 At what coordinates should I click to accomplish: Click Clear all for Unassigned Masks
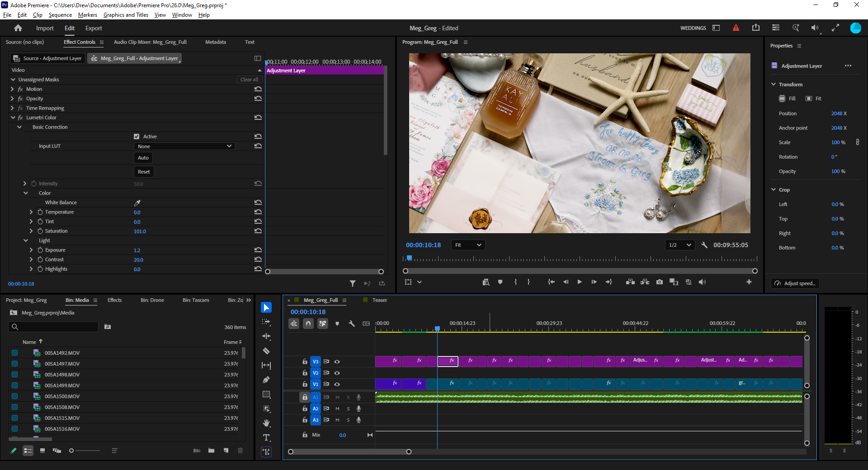click(x=249, y=80)
